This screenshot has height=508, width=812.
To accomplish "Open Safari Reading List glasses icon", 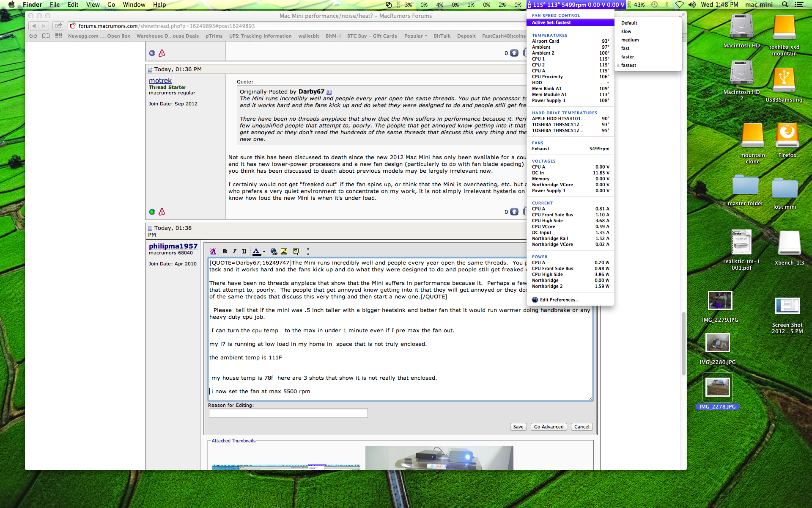I will point(33,36).
